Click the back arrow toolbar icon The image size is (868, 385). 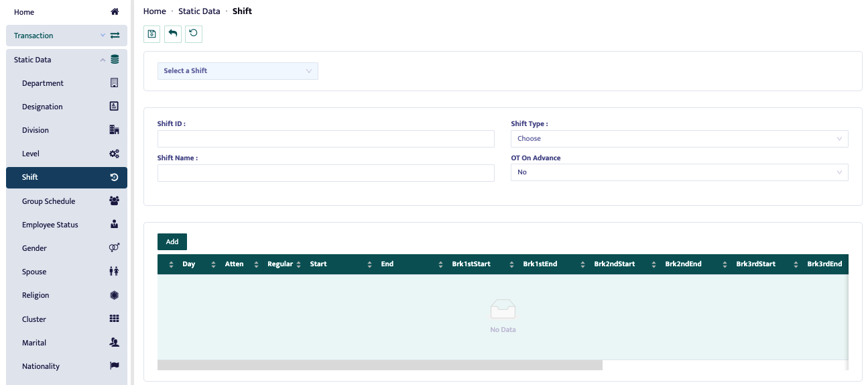(x=173, y=34)
